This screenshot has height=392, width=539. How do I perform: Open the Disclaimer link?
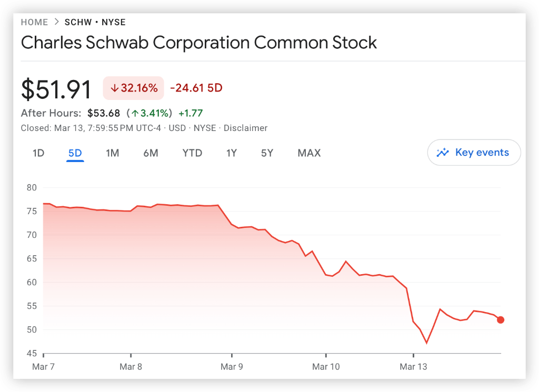pos(245,128)
